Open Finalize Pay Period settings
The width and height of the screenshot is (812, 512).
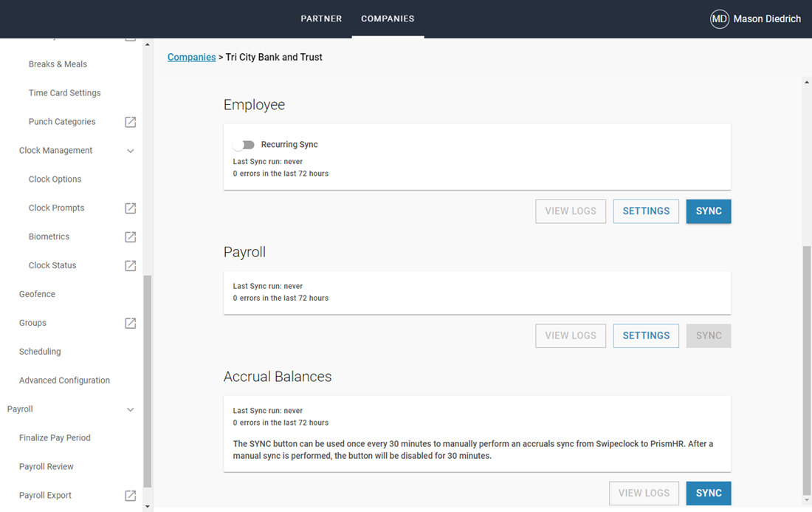pyautogui.click(x=55, y=437)
